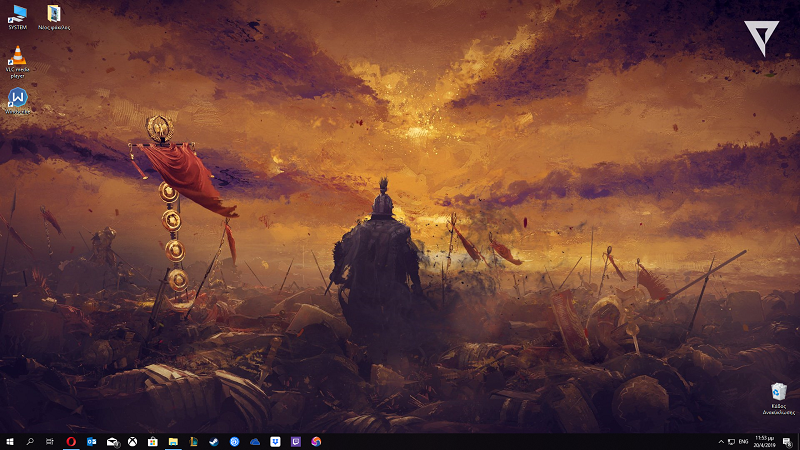Launch Dropbox from the taskbar
Image resolution: width=800 pixels, height=450 pixels.
[275, 442]
